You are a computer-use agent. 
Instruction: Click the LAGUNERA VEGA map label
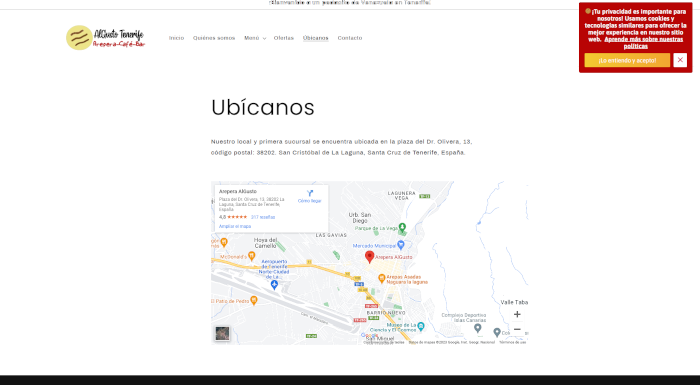402,196
